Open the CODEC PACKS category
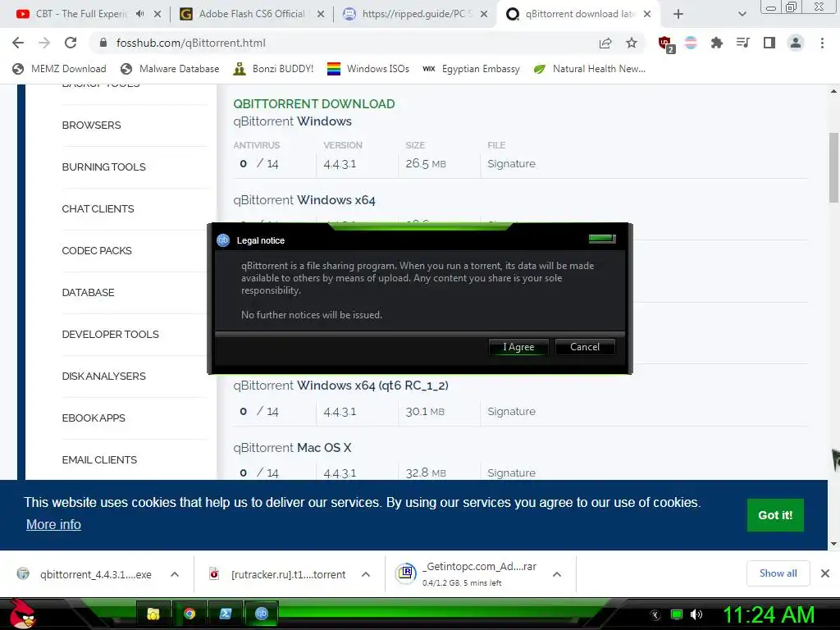Viewport: 840px width, 630px height. pyautogui.click(x=97, y=250)
